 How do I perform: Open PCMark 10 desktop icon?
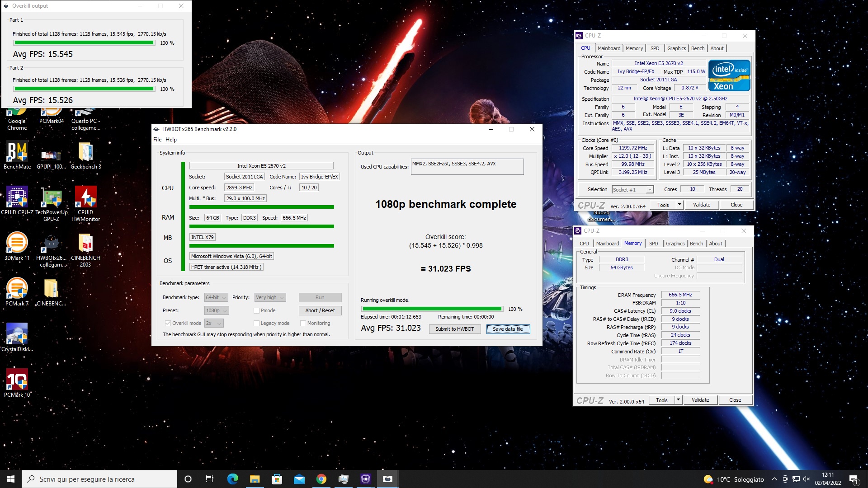(x=17, y=383)
